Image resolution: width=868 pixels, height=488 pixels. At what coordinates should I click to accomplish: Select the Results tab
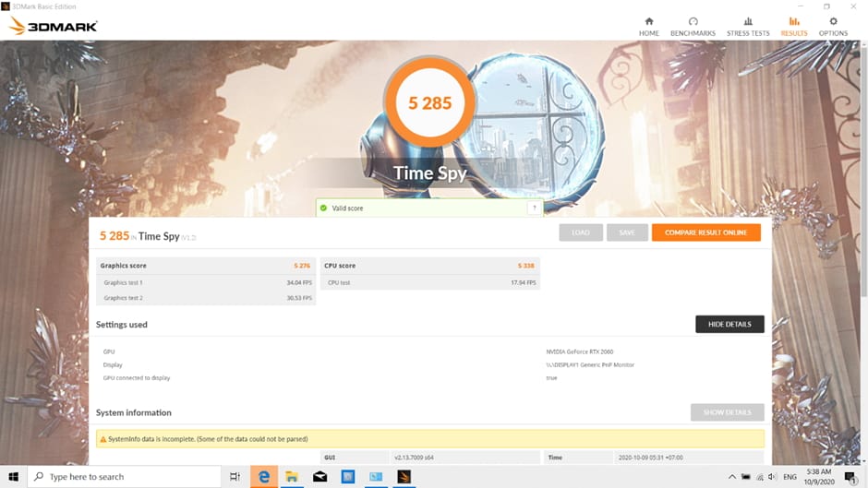click(793, 26)
